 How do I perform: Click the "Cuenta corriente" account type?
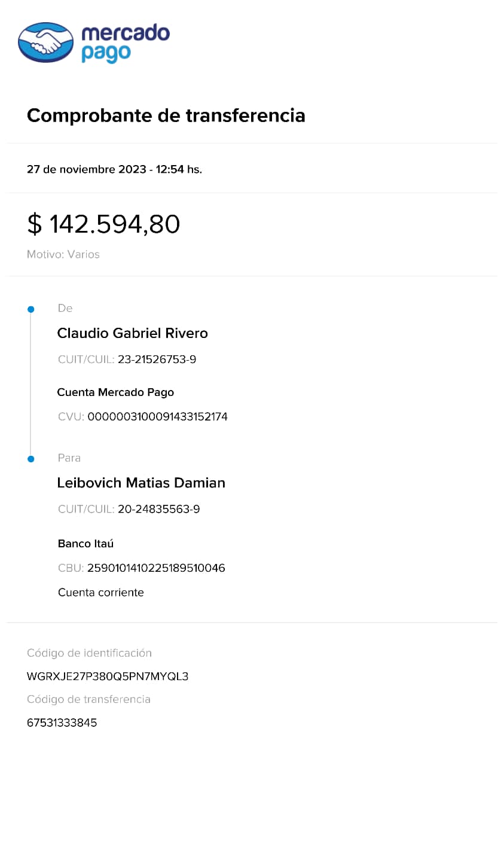point(101,593)
